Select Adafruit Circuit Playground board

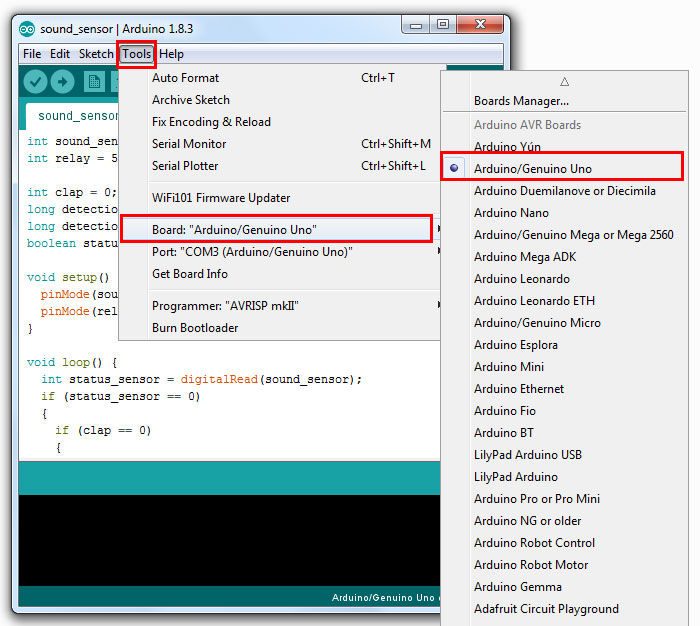[x=565, y=609]
